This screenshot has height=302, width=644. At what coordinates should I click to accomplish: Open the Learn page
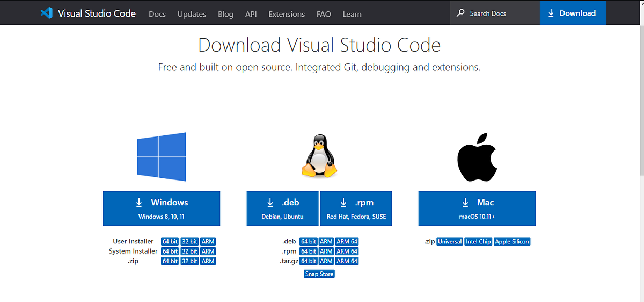click(352, 14)
